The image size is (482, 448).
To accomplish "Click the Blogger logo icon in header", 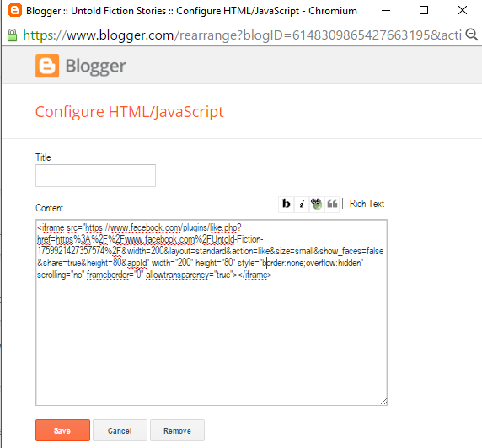I will (x=47, y=66).
